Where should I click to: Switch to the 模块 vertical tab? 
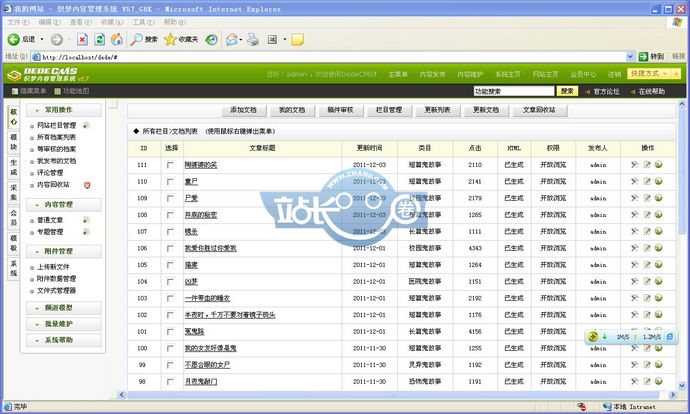click(x=14, y=142)
